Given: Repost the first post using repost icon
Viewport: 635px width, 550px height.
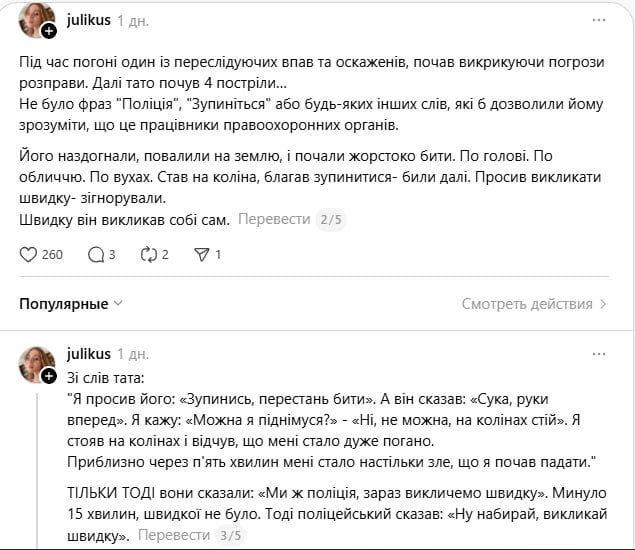Looking at the screenshot, I should point(150,254).
